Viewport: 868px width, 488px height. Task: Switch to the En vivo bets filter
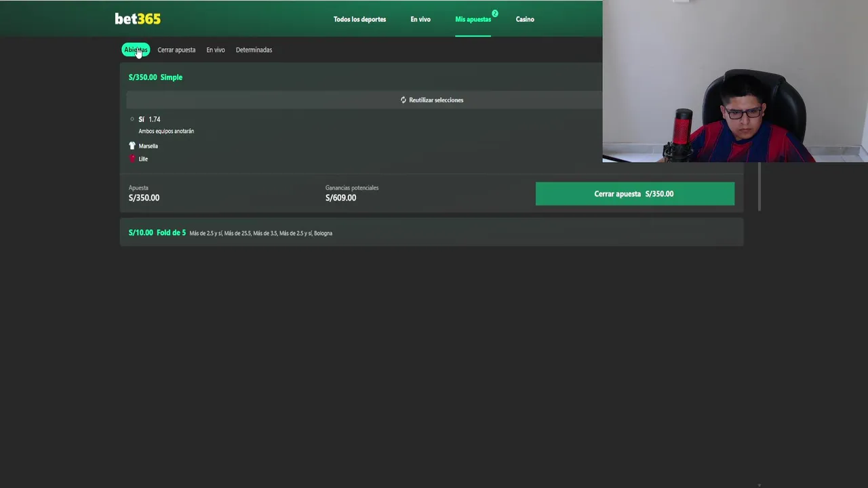coord(216,49)
